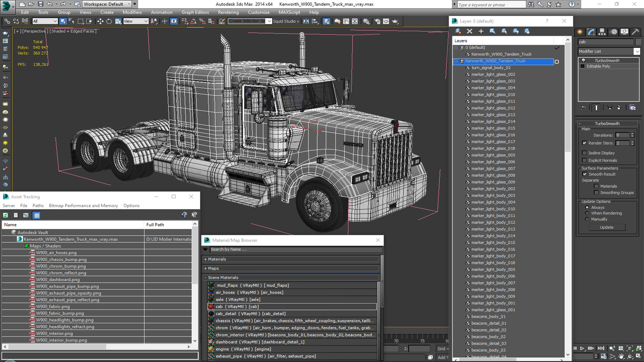The height and width of the screenshot is (362, 644).
Task: Expand the Editable Poly modifier sub-objects
Action: pyautogui.click(x=583, y=66)
